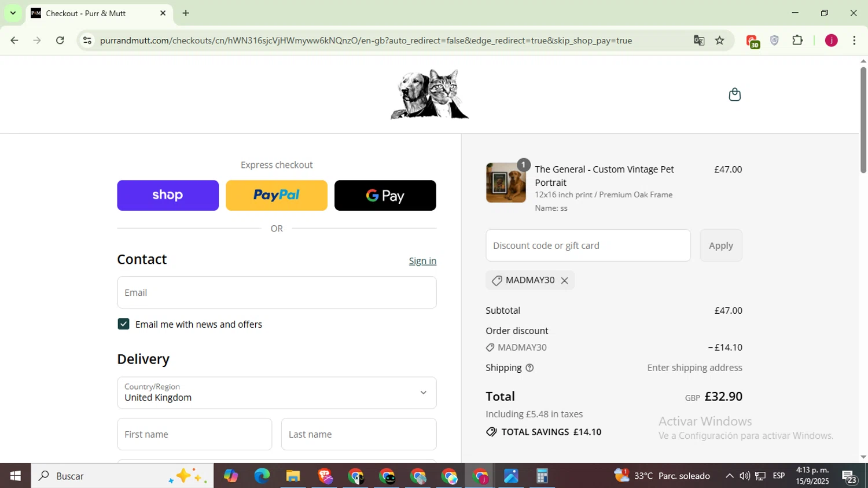Open the notification center with 23 badge
Viewport: 868px width, 488px height.
(x=849, y=476)
